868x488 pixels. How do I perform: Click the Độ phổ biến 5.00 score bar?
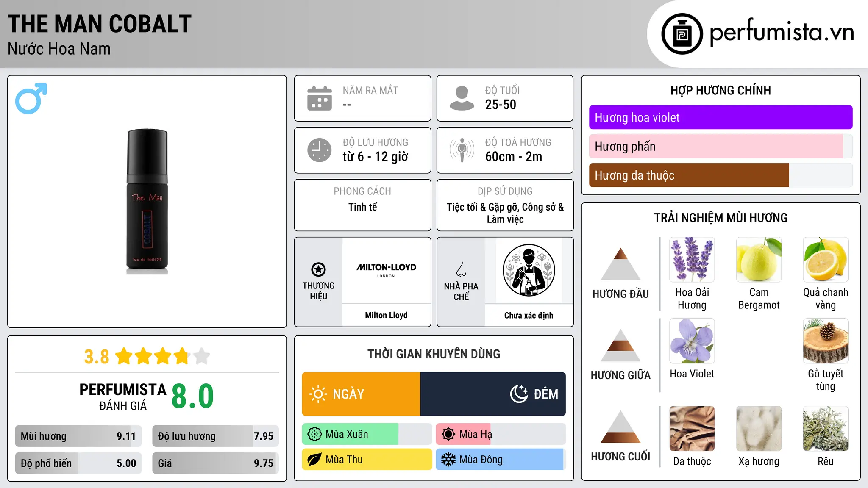tap(78, 463)
